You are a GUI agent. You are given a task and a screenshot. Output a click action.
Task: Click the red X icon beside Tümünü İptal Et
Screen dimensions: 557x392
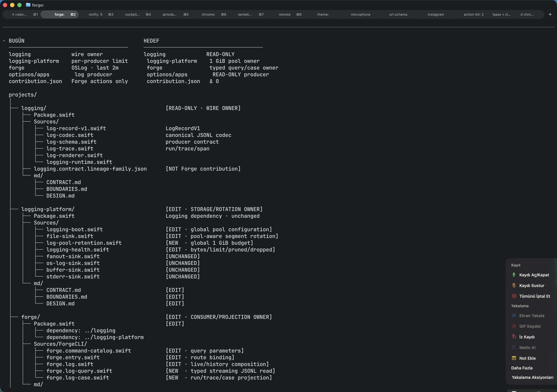(514, 296)
